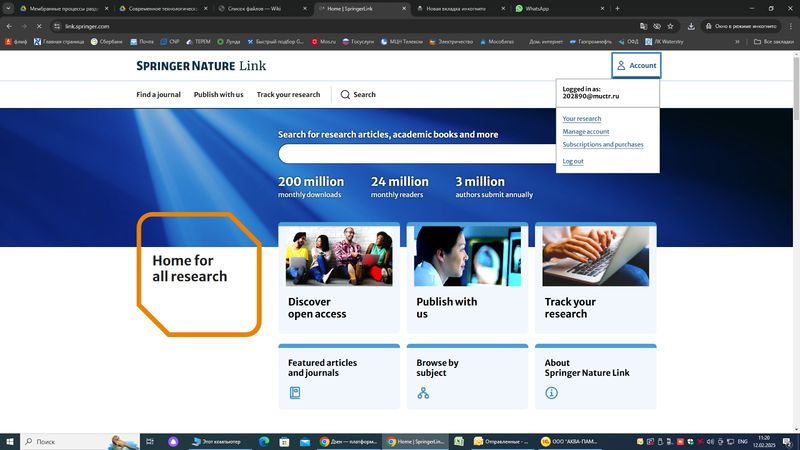Open the Discover open access card image
The image size is (800, 450).
tap(339, 256)
